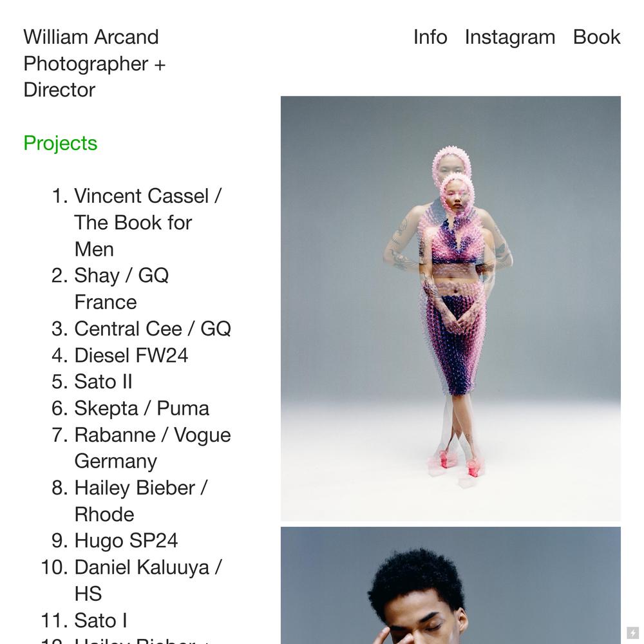
Task: Click the pink spiked outfit photo
Action: (451, 308)
